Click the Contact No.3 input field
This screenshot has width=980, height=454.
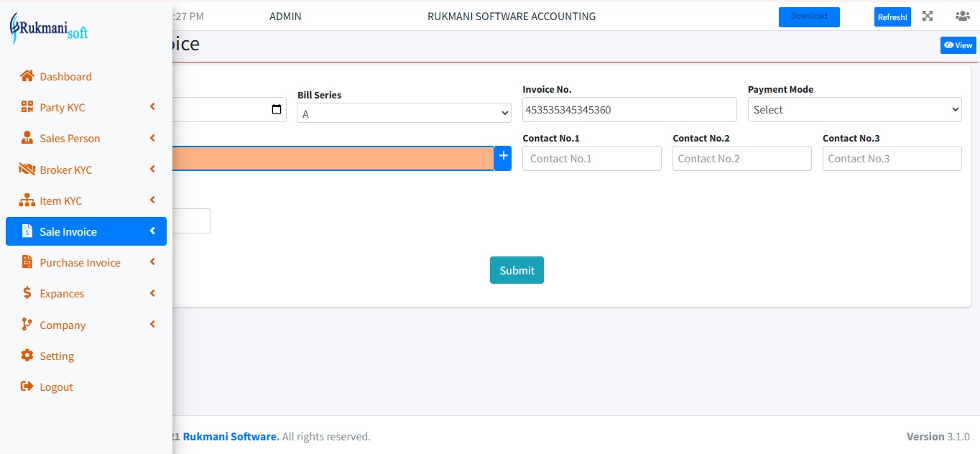(x=892, y=158)
